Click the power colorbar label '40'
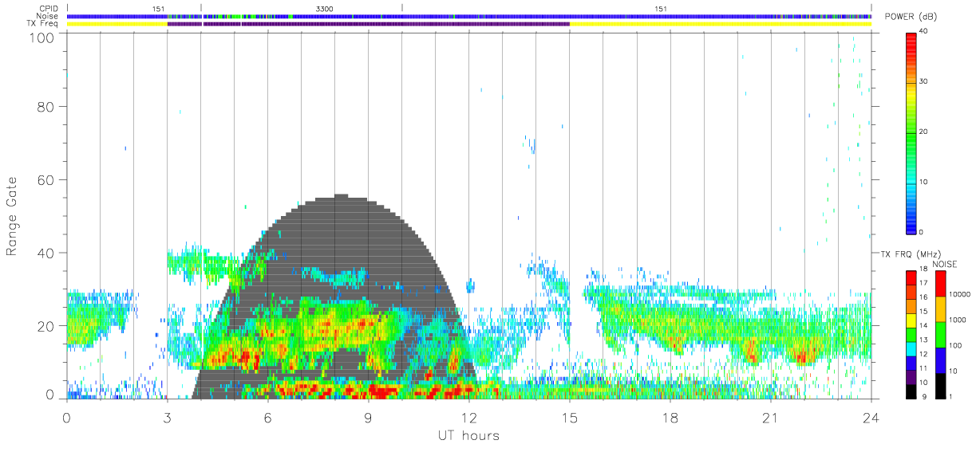980x452 pixels. [923, 31]
